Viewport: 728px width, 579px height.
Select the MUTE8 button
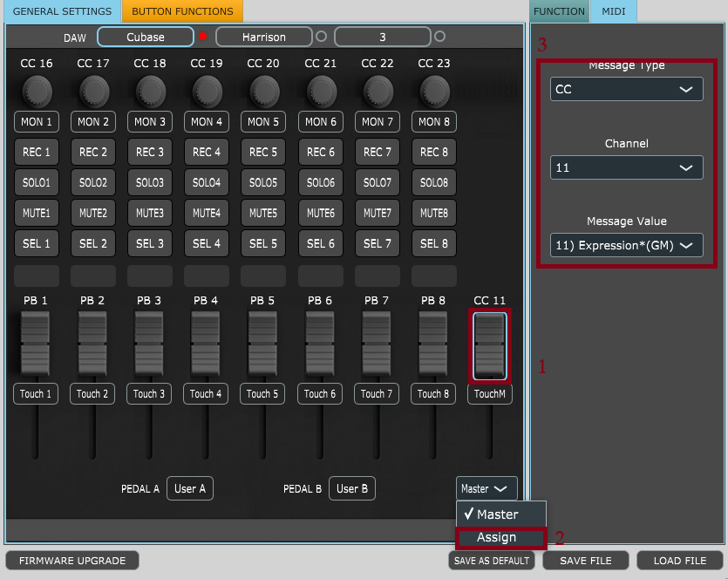[x=433, y=213]
